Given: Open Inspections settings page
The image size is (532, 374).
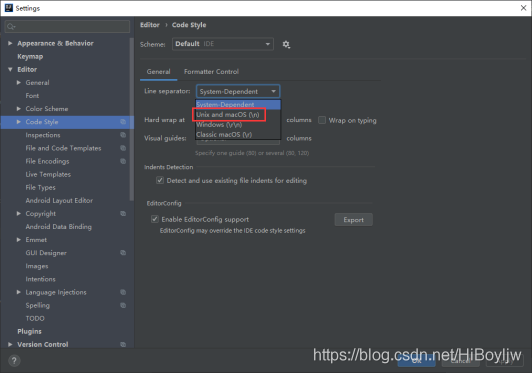Looking at the screenshot, I should click(x=43, y=135).
